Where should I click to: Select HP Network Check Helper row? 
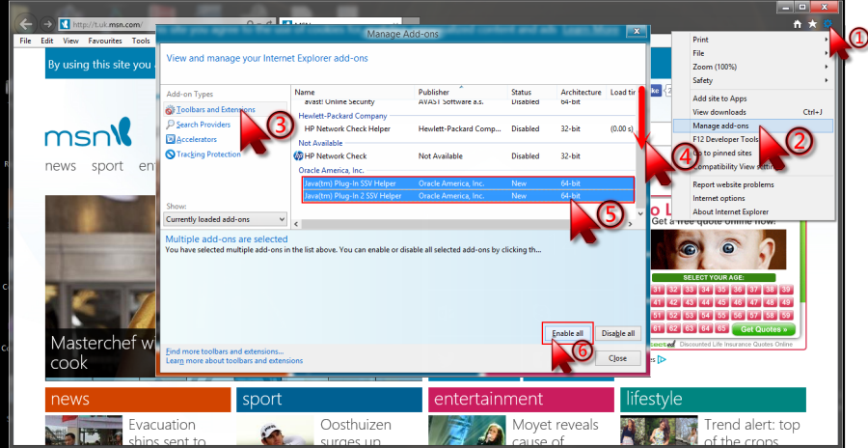tap(464, 129)
